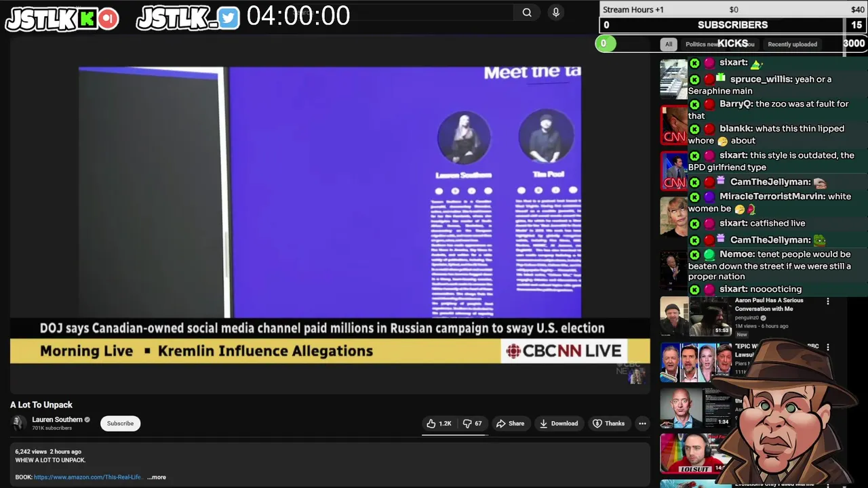
Task: Click the SUBSCRIBERS goal bar
Action: click(732, 25)
